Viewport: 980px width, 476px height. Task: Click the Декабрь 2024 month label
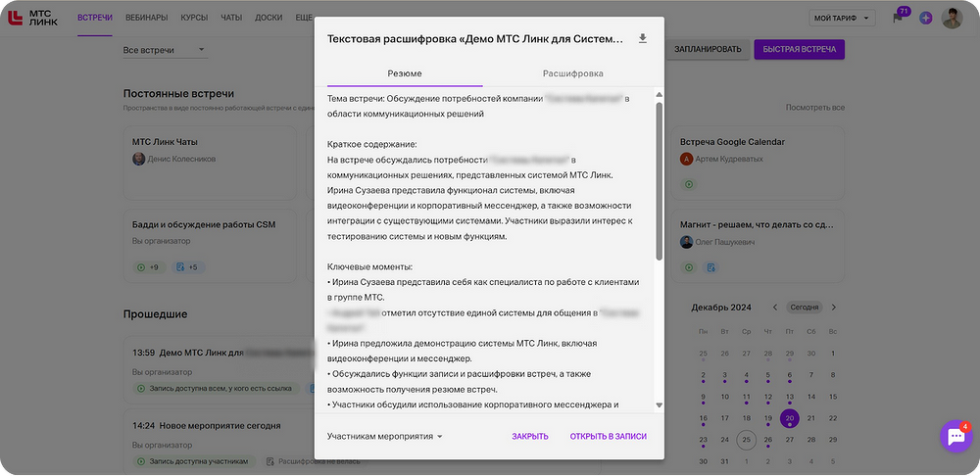(721, 308)
